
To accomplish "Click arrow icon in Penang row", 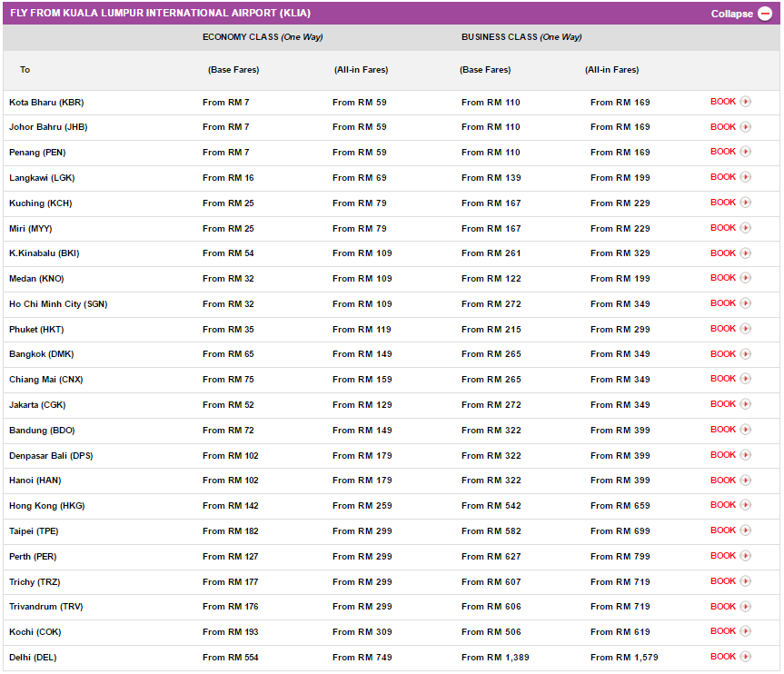I will click(x=746, y=152).
